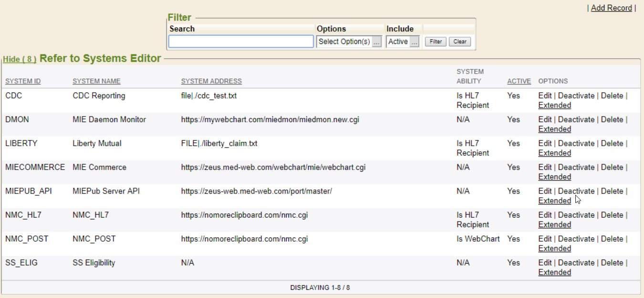The height and width of the screenshot is (298, 644).
Task: Sort by System Address column header
Action: pos(211,81)
